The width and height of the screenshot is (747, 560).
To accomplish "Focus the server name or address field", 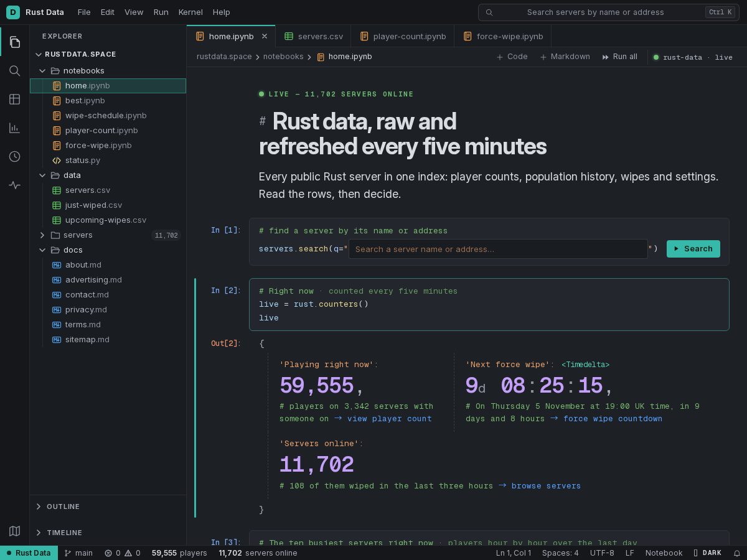I will [x=498, y=249].
